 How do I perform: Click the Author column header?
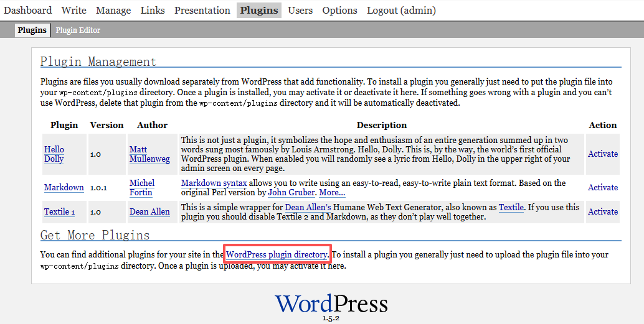pyautogui.click(x=153, y=125)
